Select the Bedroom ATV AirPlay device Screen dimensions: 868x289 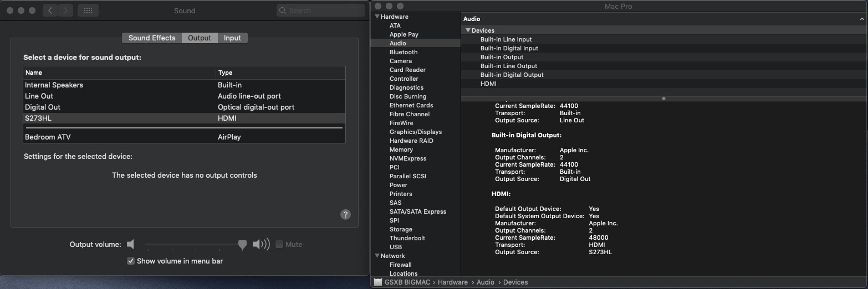pos(184,137)
